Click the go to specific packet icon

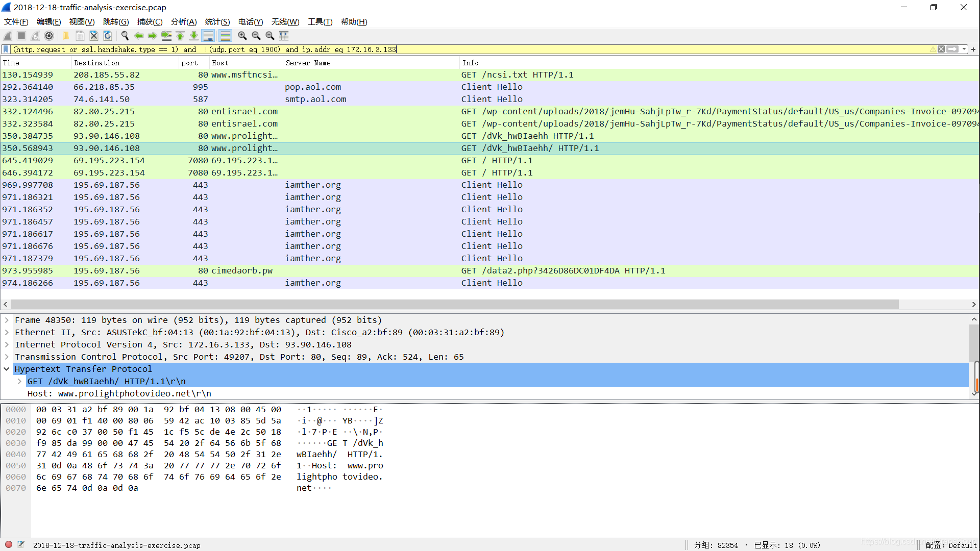coord(166,36)
